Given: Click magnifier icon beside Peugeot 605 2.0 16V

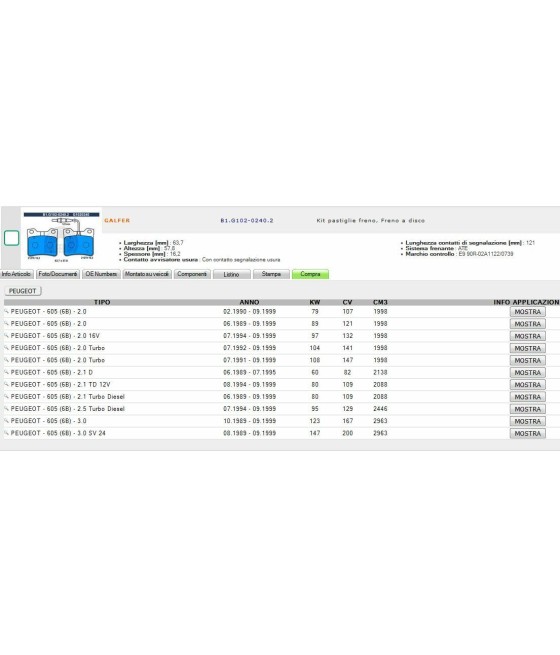Looking at the screenshot, I should pyautogui.click(x=6, y=335).
